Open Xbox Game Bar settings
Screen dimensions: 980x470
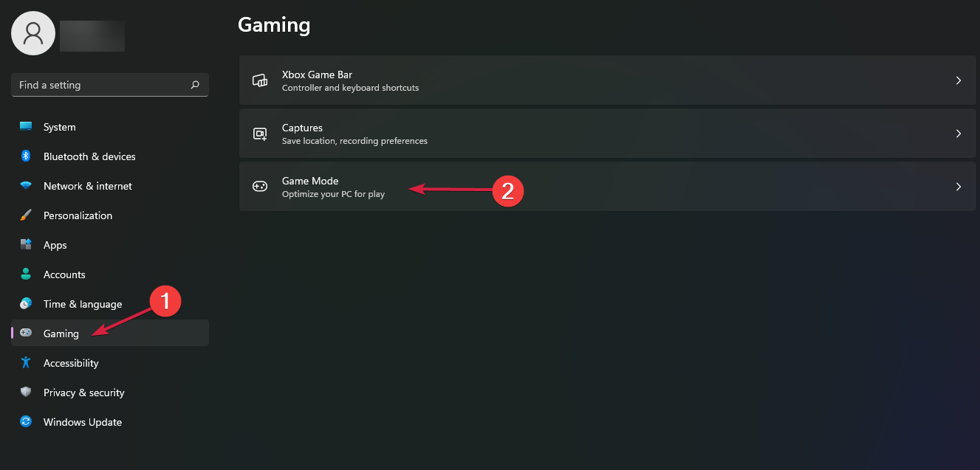[x=317, y=80]
